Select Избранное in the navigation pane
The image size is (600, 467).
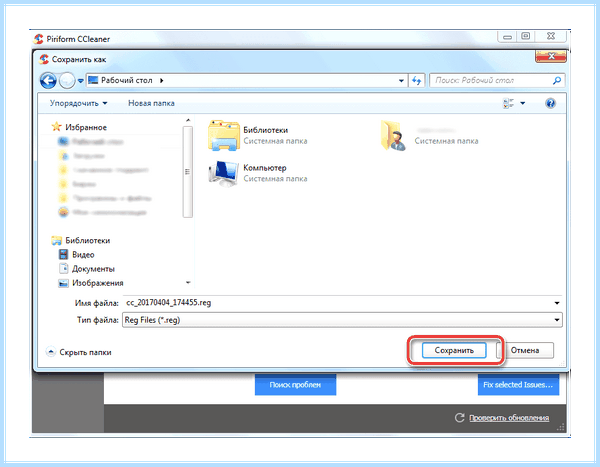[86, 127]
